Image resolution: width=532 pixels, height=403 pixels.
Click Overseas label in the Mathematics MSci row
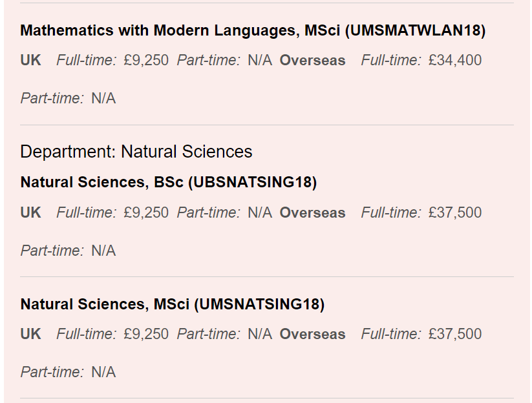(312, 60)
